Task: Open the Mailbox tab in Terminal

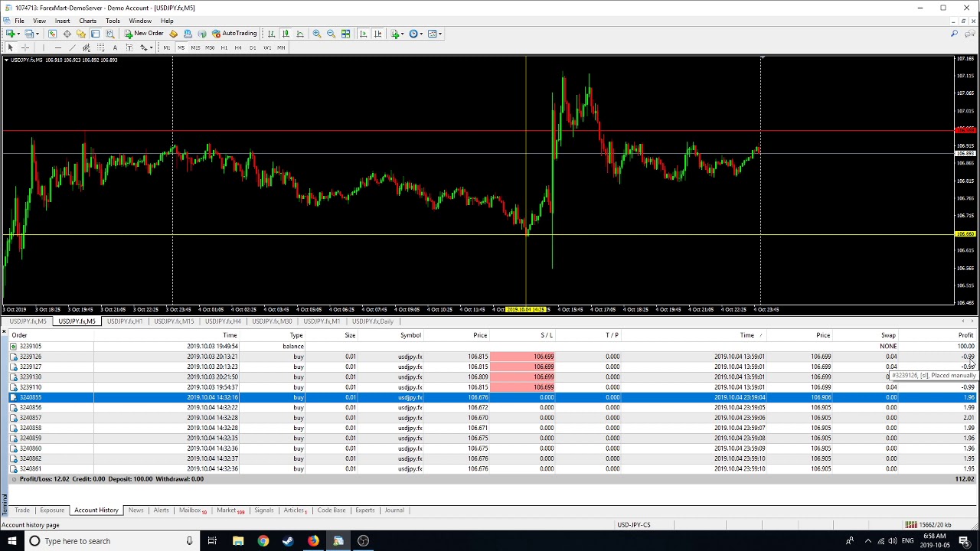Action: pos(191,510)
